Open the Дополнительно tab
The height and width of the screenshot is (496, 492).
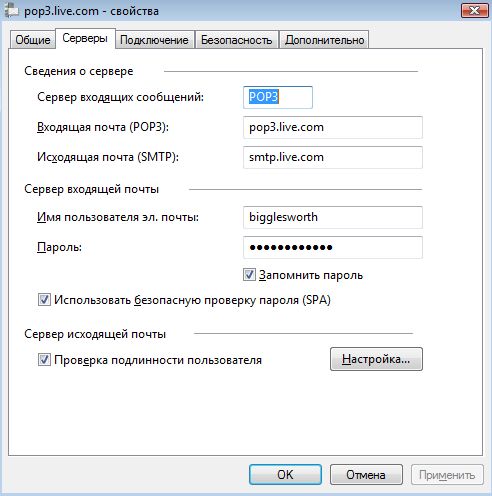tap(324, 40)
